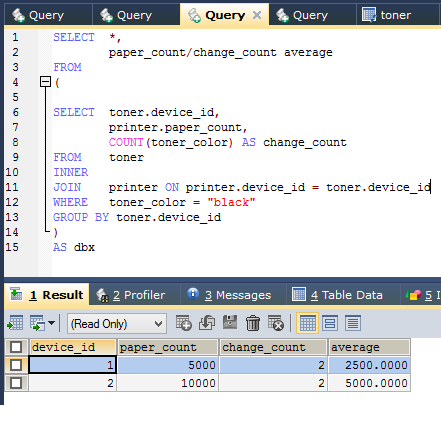This screenshot has width=441, height=421.
Task: Select the average cell showing 5000.0000
Action: click(369, 383)
